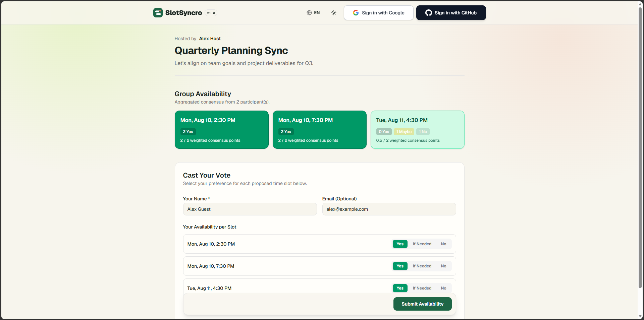Toggle the light/dark theme sun icon
The width and height of the screenshot is (644, 320).
click(334, 13)
